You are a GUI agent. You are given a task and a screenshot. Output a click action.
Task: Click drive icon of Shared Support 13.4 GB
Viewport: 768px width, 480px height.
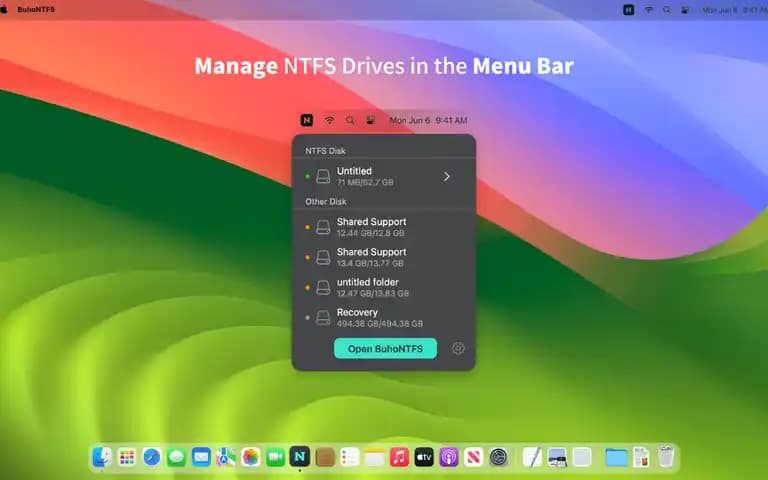click(x=323, y=258)
